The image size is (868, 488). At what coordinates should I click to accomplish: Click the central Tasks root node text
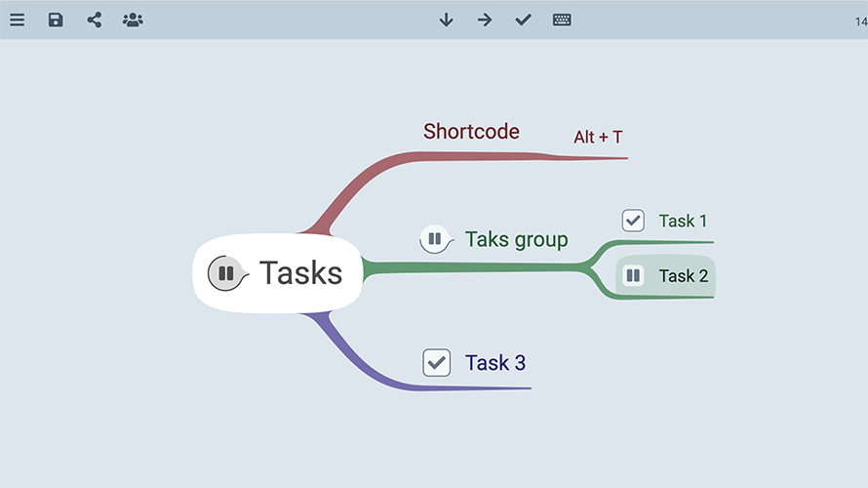pos(300,273)
